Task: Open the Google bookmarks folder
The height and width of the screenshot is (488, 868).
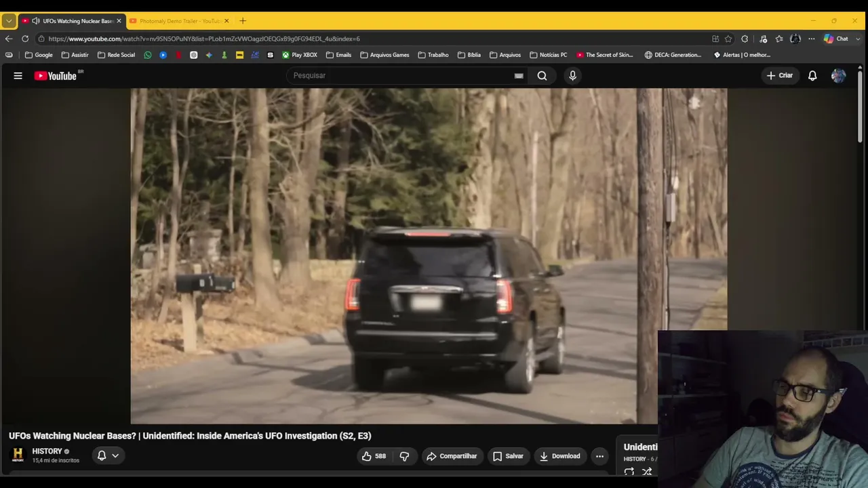Action: (x=39, y=55)
